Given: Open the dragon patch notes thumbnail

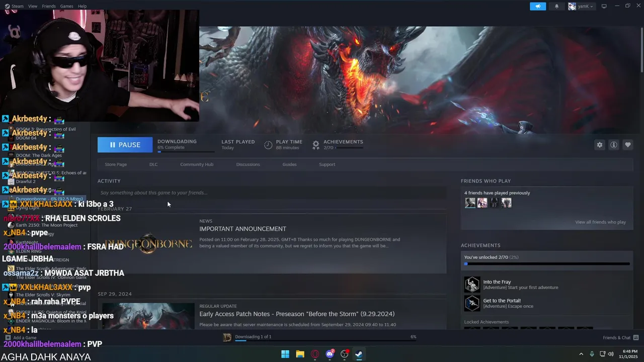Looking at the screenshot, I should pyautogui.click(x=148, y=316).
